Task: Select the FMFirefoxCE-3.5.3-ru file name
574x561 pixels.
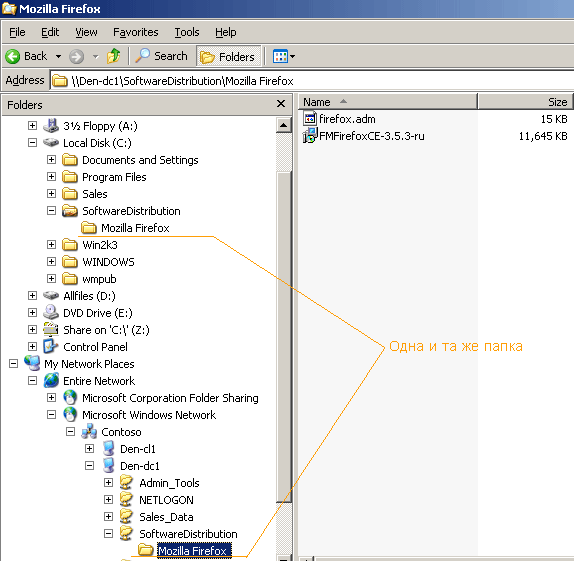Action: [372, 136]
